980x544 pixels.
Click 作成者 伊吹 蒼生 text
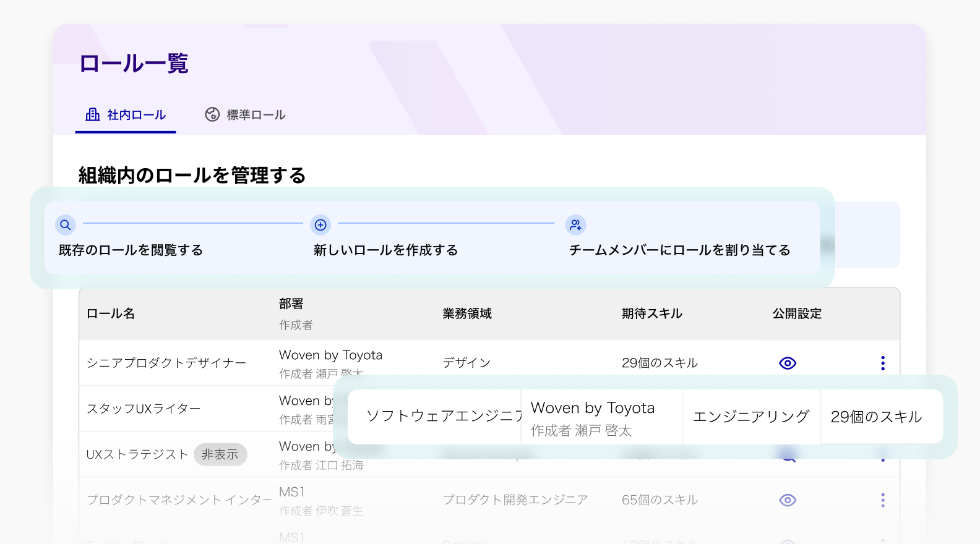(321, 511)
